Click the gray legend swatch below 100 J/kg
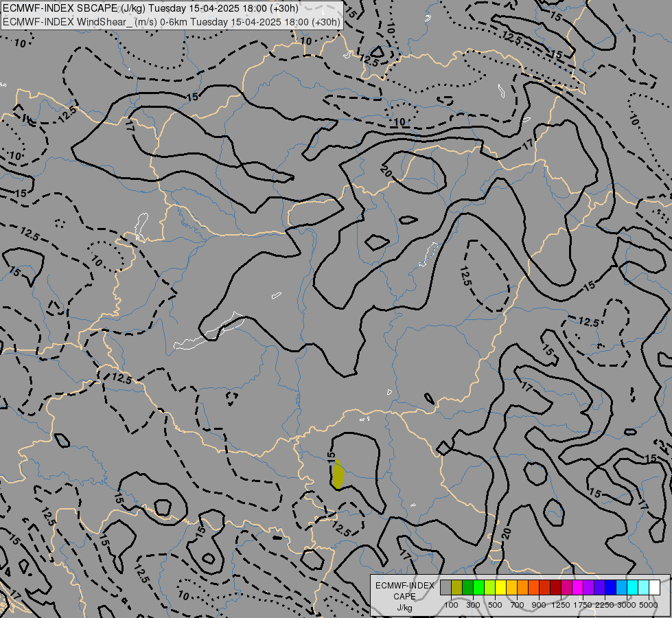This screenshot has width=672, height=618. [x=445, y=588]
